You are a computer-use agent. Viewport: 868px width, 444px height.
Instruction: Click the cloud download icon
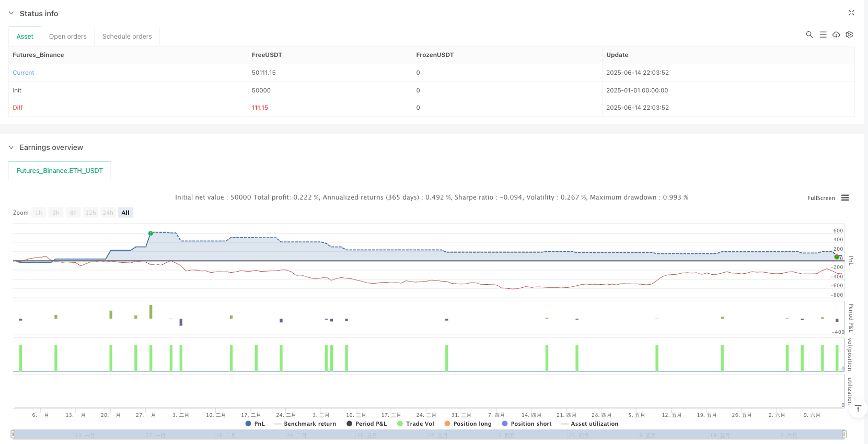tap(836, 34)
